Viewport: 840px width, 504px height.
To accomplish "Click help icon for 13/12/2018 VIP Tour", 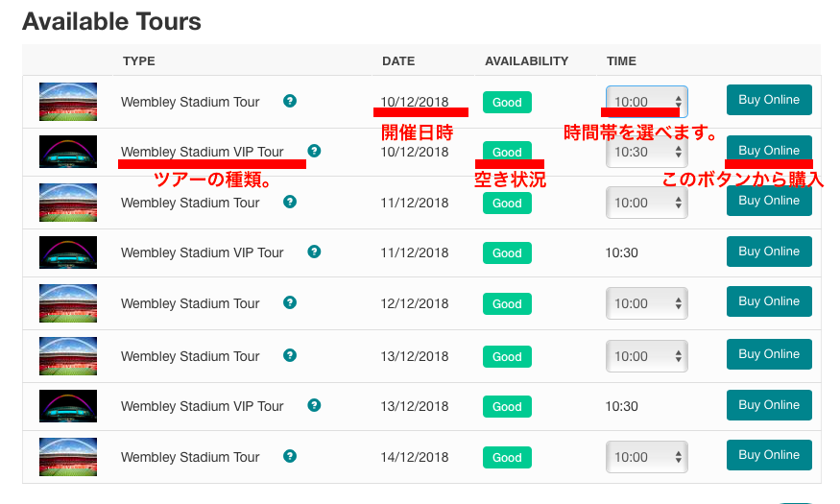I will coord(314,405).
